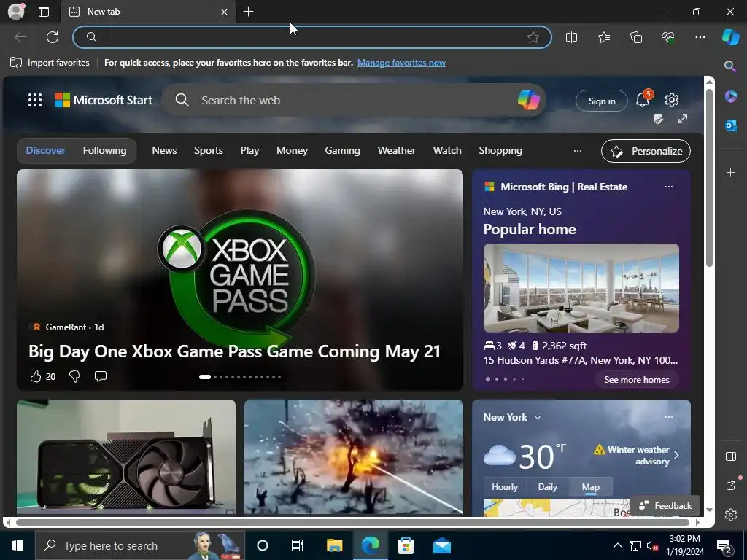Open Windows Start button
Image resolution: width=747 pixels, height=560 pixels.
(x=18, y=545)
